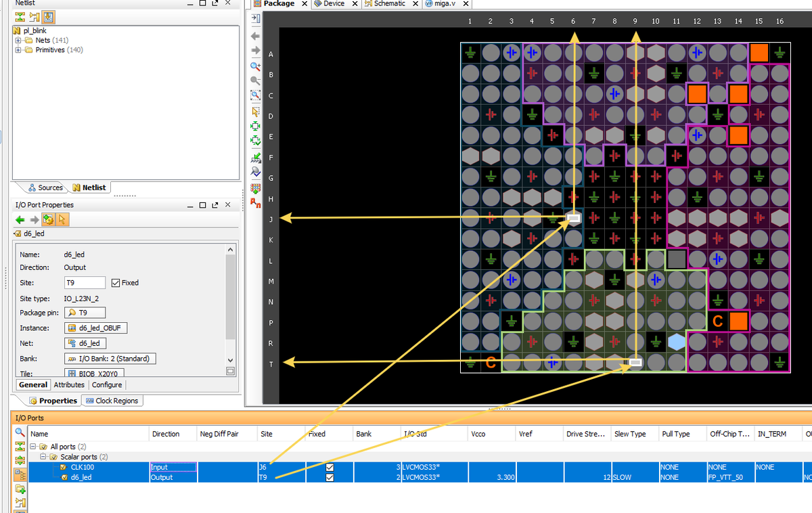812x513 pixels.
Task: Click Package view's topmost vertical toolbar icon
Action: (256, 18)
